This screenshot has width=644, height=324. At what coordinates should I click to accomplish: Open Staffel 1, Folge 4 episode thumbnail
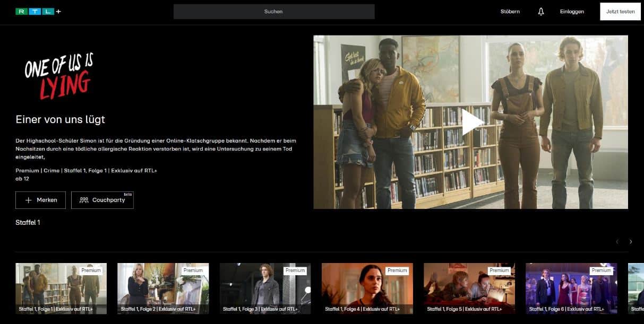(367, 288)
